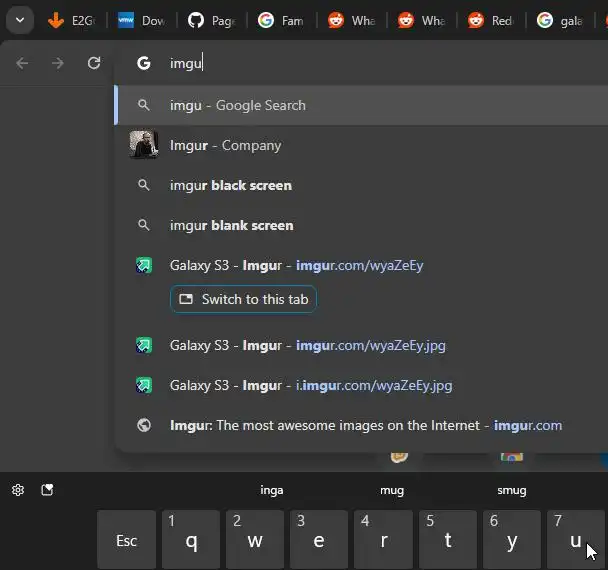Switch to the Google gala tab
608x570 pixels.
[561, 20]
